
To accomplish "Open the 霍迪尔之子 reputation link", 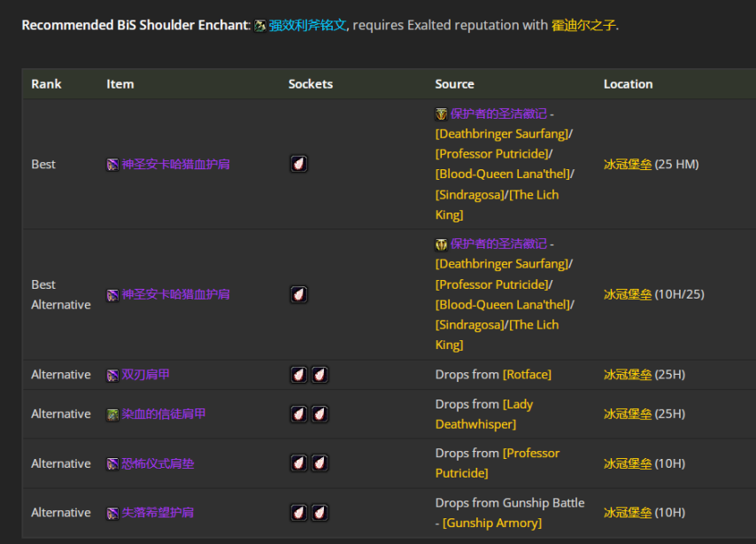I will [x=583, y=26].
